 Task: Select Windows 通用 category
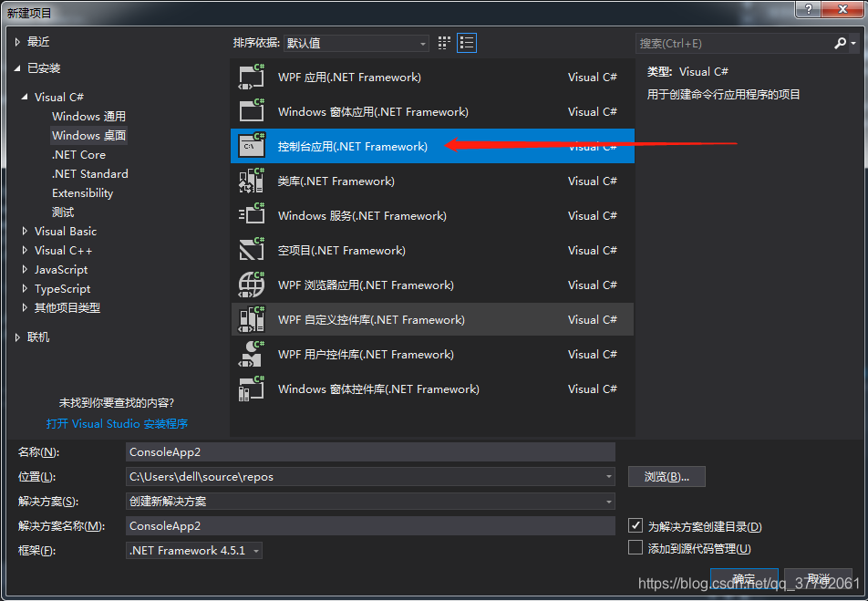pos(88,117)
